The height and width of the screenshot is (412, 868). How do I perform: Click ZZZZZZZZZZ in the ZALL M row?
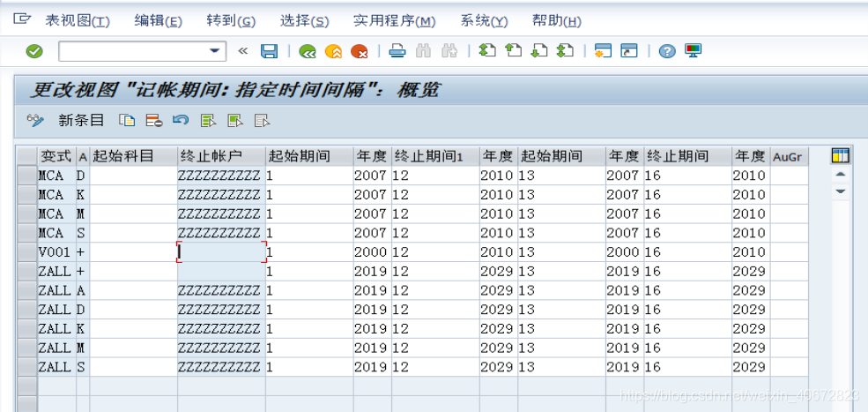(x=221, y=348)
